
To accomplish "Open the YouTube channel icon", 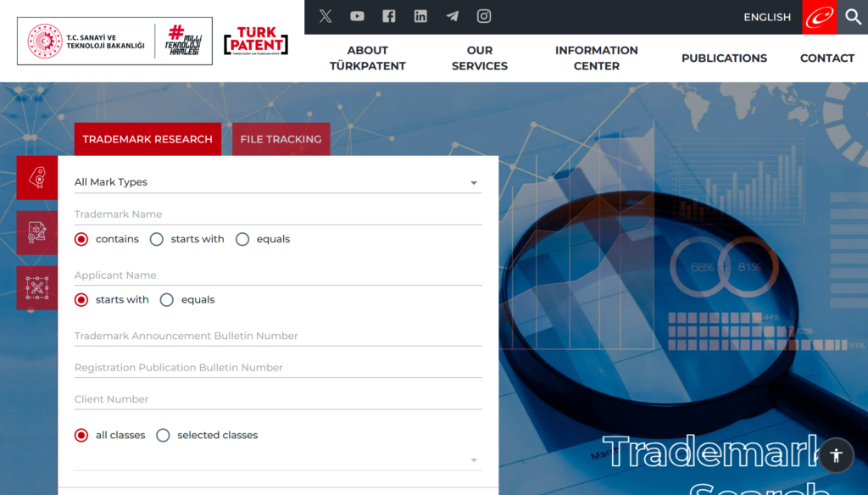I will coord(357,17).
